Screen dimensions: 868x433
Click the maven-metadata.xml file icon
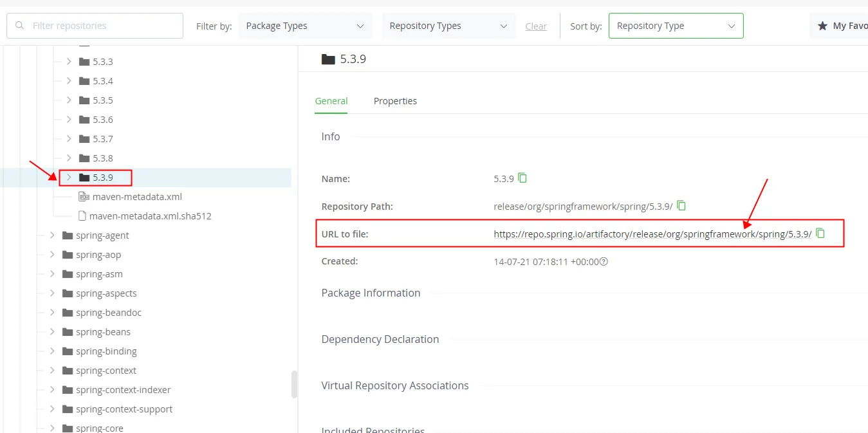coord(84,197)
